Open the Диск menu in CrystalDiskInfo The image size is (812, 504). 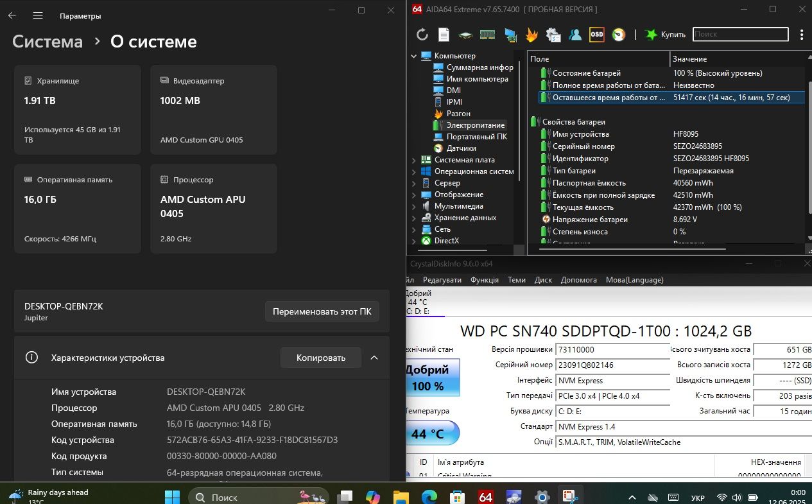click(543, 280)
